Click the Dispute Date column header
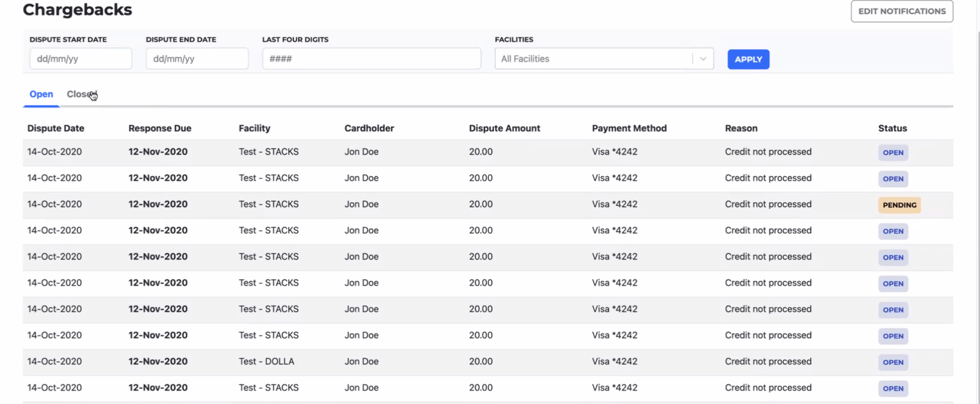The image size is (980, 404). (56, 128)
